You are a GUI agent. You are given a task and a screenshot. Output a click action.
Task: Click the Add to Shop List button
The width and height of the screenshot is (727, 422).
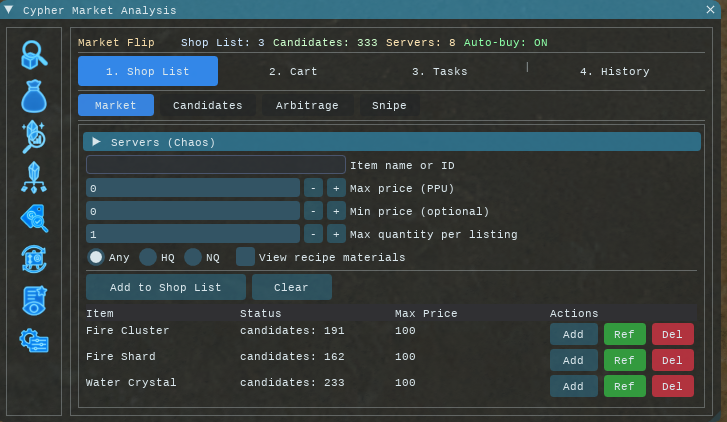click(166, 287)
